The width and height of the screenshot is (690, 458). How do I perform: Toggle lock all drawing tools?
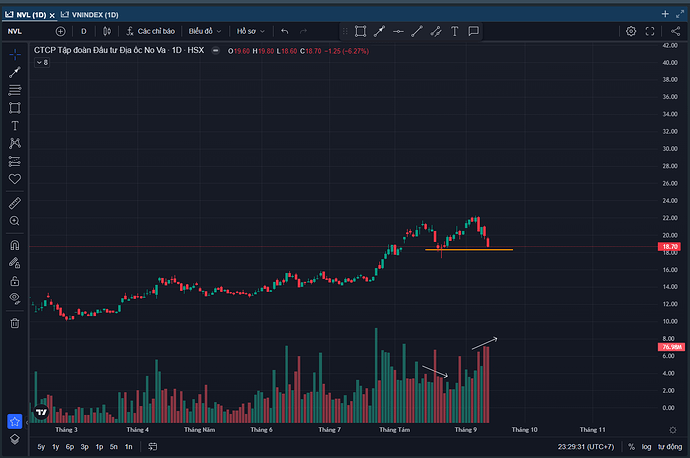coord(15,280)
